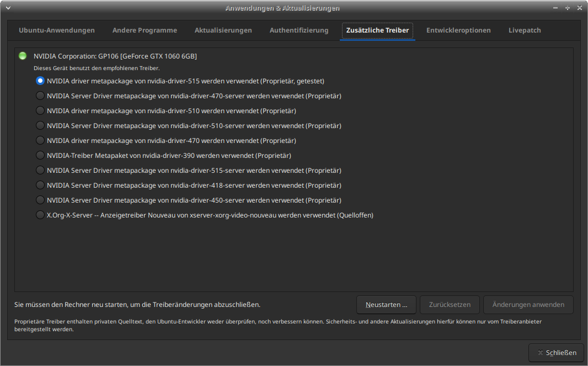The width and height of the screenshot is (588, 366).
Task: Go to the Aktualisierungen tab
Action: click(223, 30)
